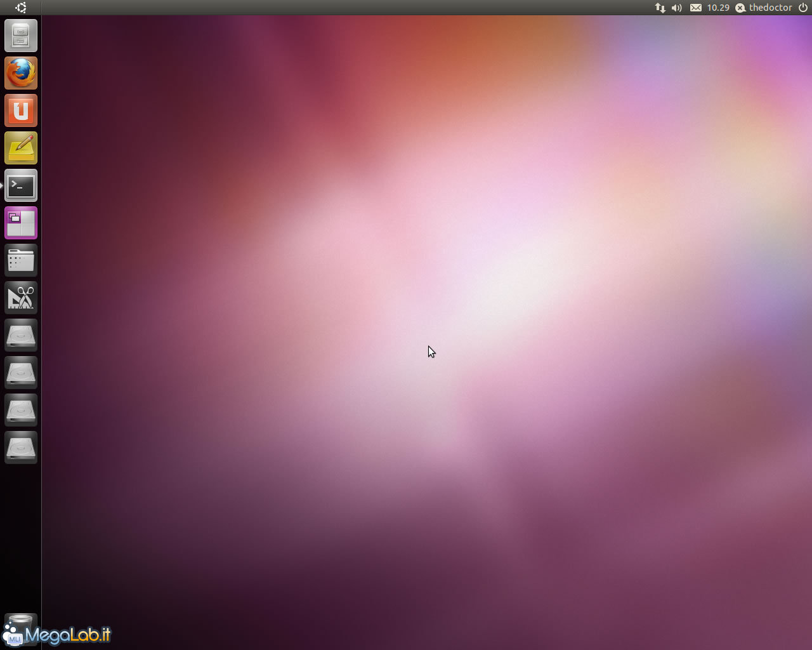Viewport: 812px width, 650px height.
Task: Open drive icon directly below scissors launcher
Action: tap(21, 335)
